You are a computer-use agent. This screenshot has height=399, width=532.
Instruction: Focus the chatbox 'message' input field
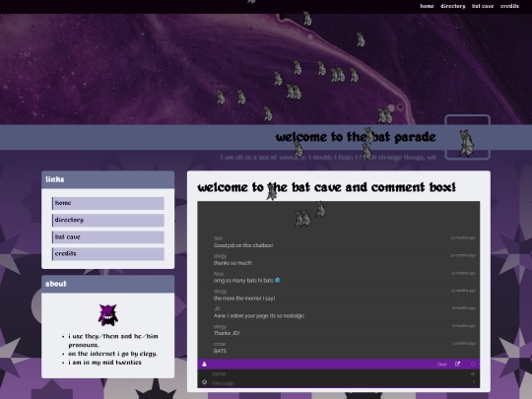[339, 382]
